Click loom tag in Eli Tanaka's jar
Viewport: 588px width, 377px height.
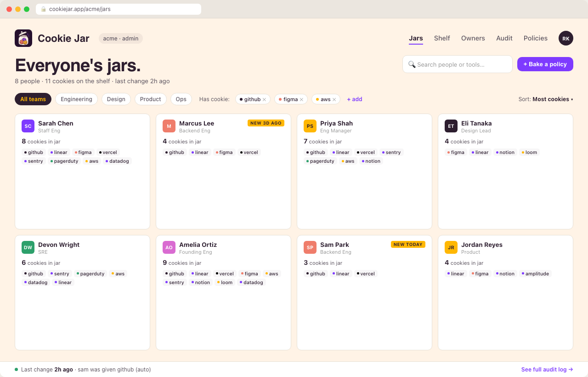(529, 152)
